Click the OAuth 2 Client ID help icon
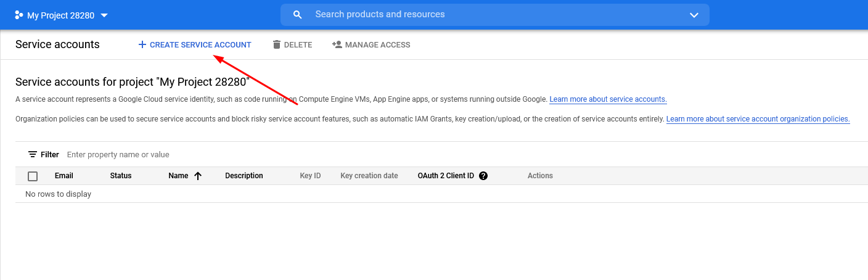The image size is (868, 280). (483, 176)
